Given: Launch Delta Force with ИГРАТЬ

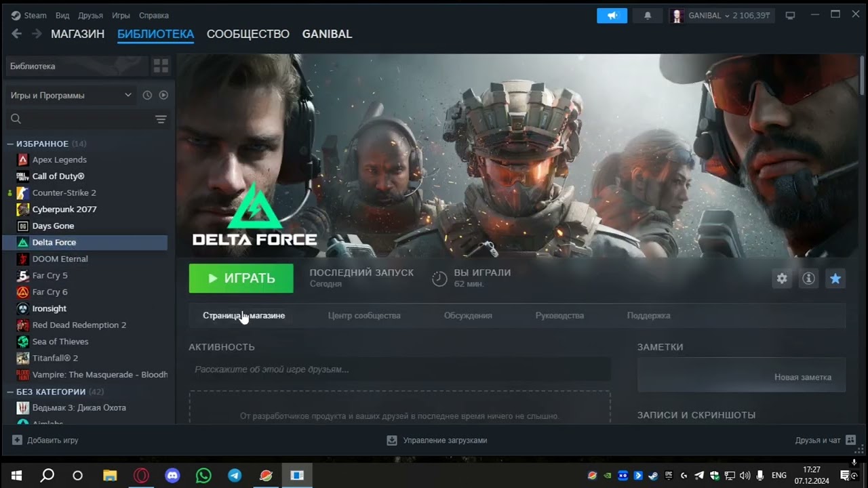Looking at the screenshot, I should click(x=241, y=279).
